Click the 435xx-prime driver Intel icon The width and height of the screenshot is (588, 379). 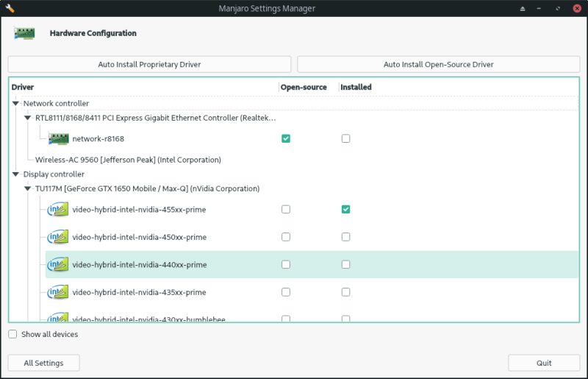point(58,292)
